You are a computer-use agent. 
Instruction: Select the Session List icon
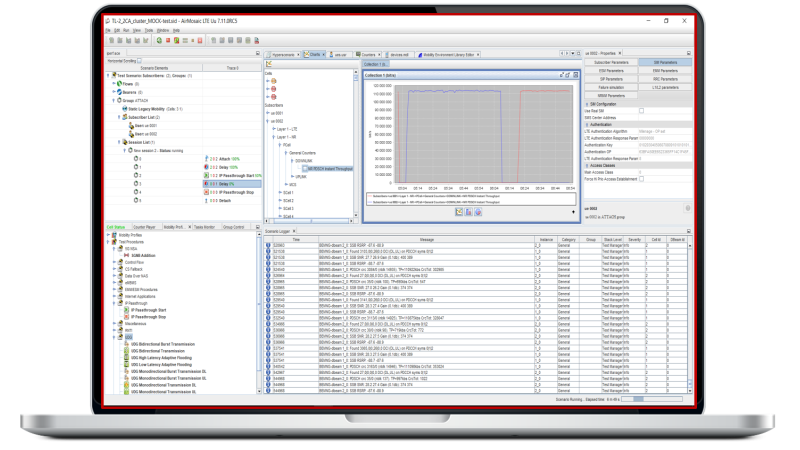(x=124, y=142)
